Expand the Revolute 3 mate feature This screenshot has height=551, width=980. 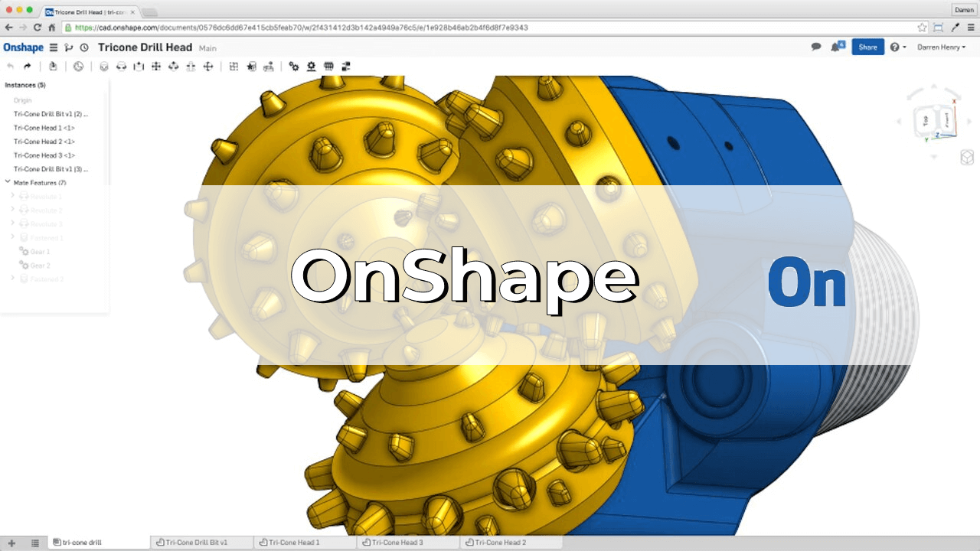pyautogui.click(x=13, y=223)
